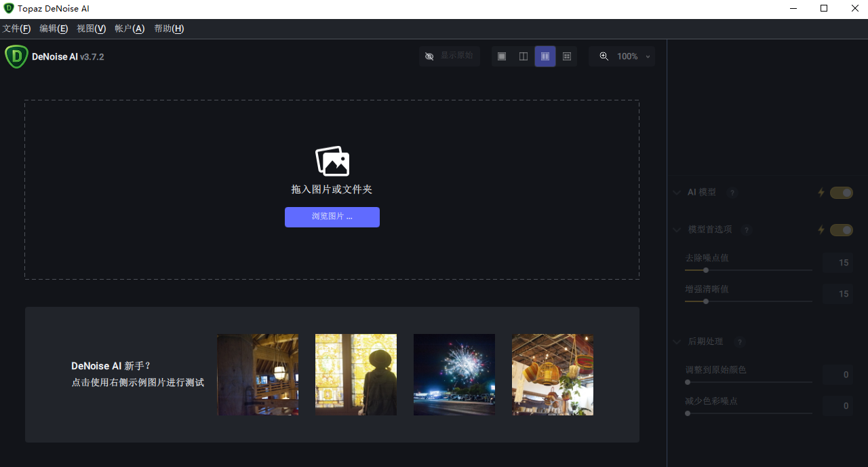Click the crossed-eye icon beside 显示原始
The height and width of the screenshot is (467, 868).
(x=429, y=56)
